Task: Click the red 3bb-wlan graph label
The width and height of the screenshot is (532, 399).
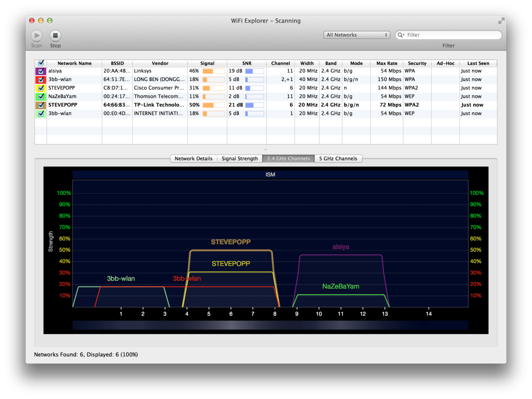Action: pyautogui.click(x=187, y=279)
